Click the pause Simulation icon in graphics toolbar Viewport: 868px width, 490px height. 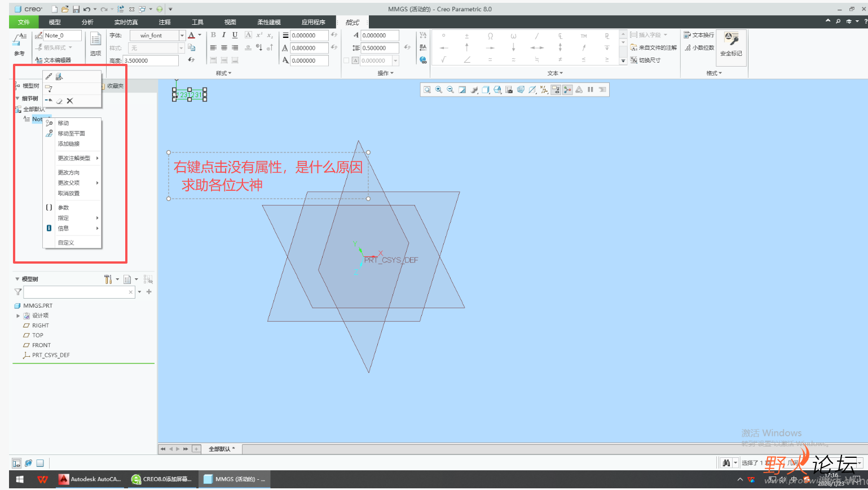tap(591, 90)
